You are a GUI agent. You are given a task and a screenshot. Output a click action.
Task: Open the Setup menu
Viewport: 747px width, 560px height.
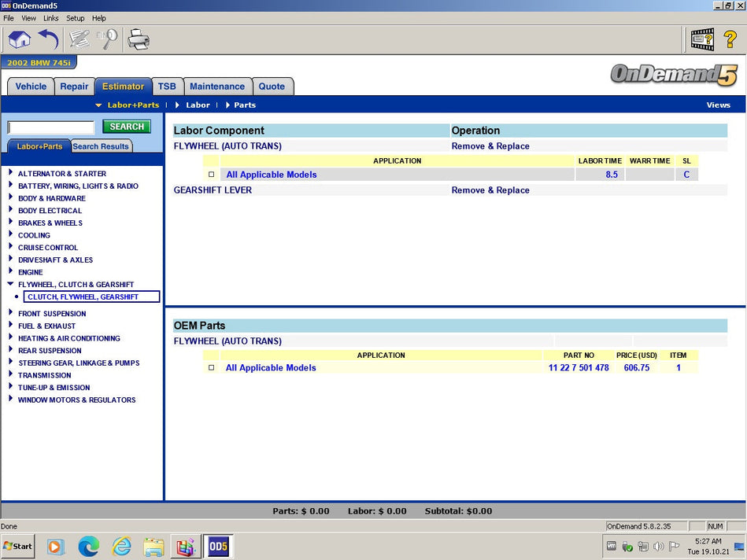coord(75,18)
